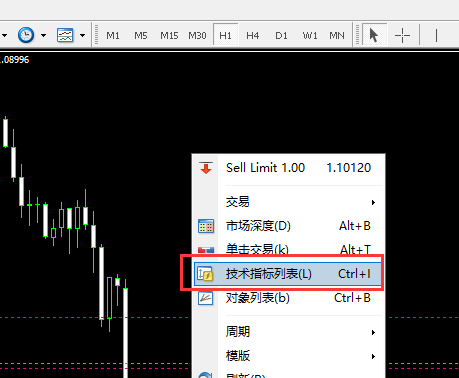Expand the dropdown arrow beside clock icon
This screenshot has height=378, width=459.
point(43,35)
